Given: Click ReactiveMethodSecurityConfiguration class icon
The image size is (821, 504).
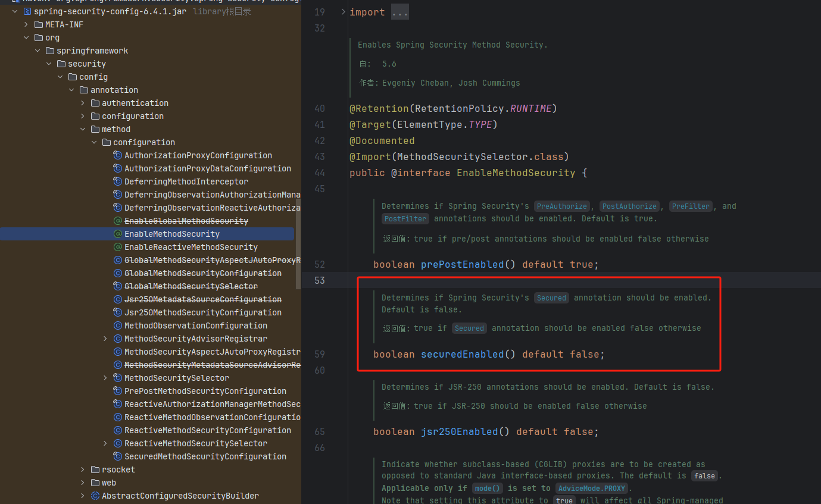Looking at the screenshot, I should 118,430.
